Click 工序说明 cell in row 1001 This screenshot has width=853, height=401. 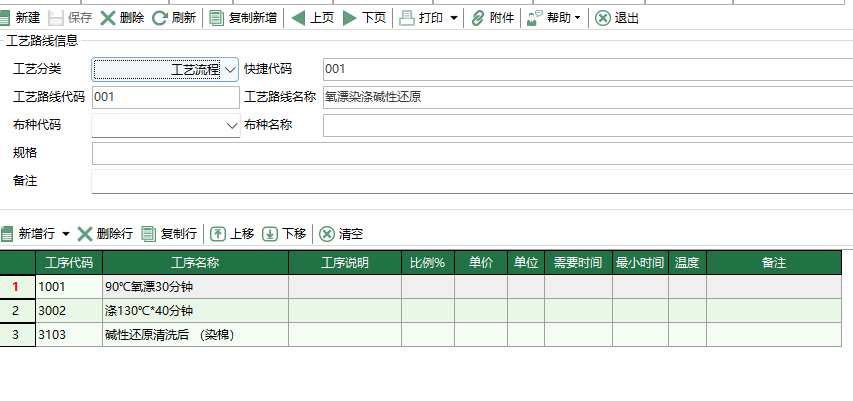tap(345, 287)
